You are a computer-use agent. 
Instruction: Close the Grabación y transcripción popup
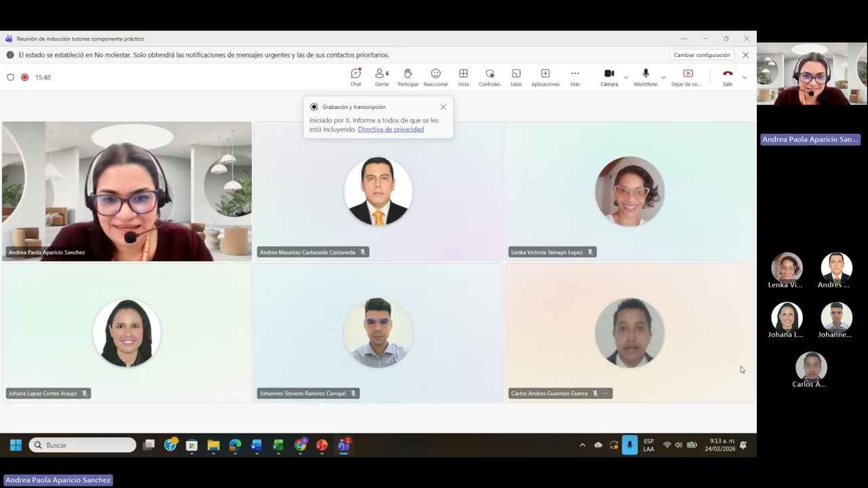(x=443, y=107)
